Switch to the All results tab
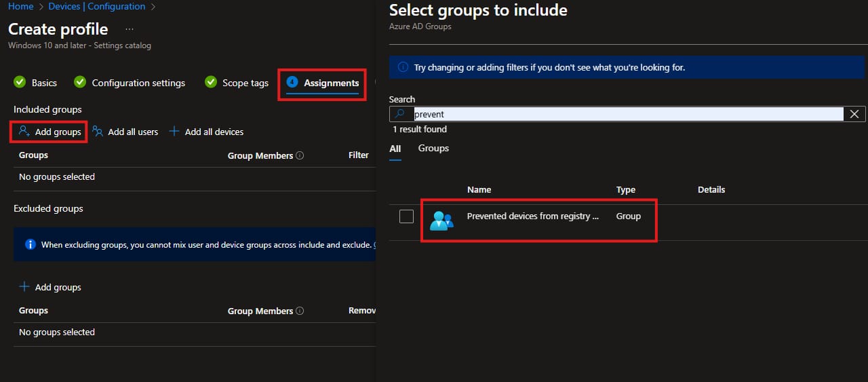The width and height of the screenshot is (868, 382). [x=395, y=149]
